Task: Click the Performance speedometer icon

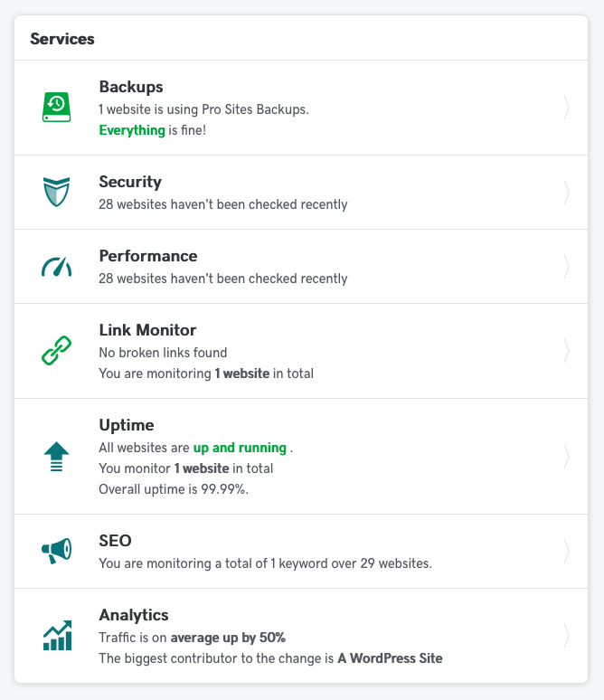Action: point(56,267)
